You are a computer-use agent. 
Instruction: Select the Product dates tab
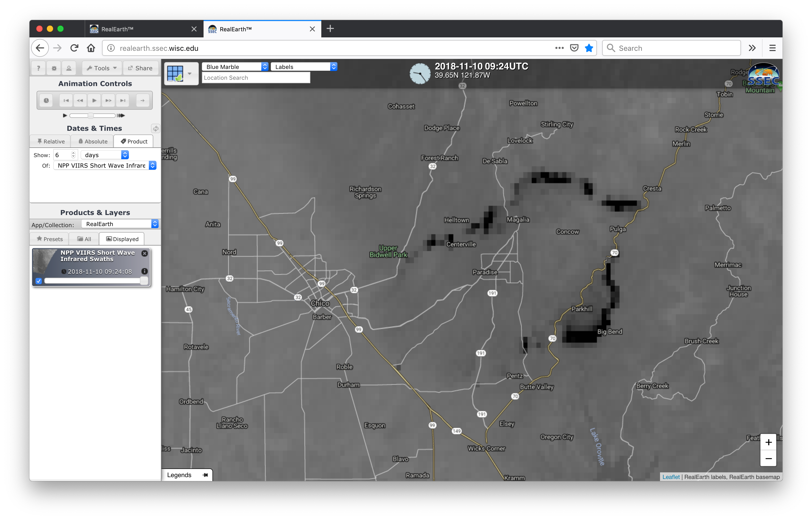(134, 141)
